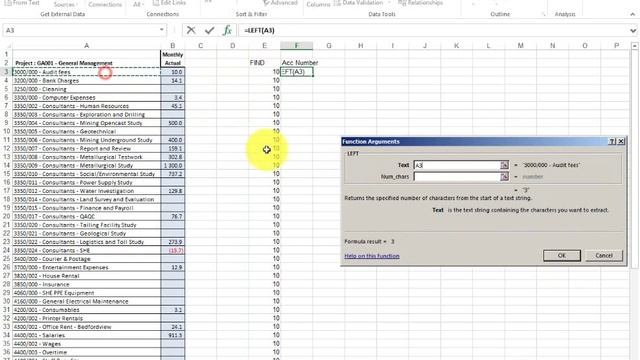The width and height of the screenshot is (640, 360).
Task: Select row 20 header
Action: (7, 216)
